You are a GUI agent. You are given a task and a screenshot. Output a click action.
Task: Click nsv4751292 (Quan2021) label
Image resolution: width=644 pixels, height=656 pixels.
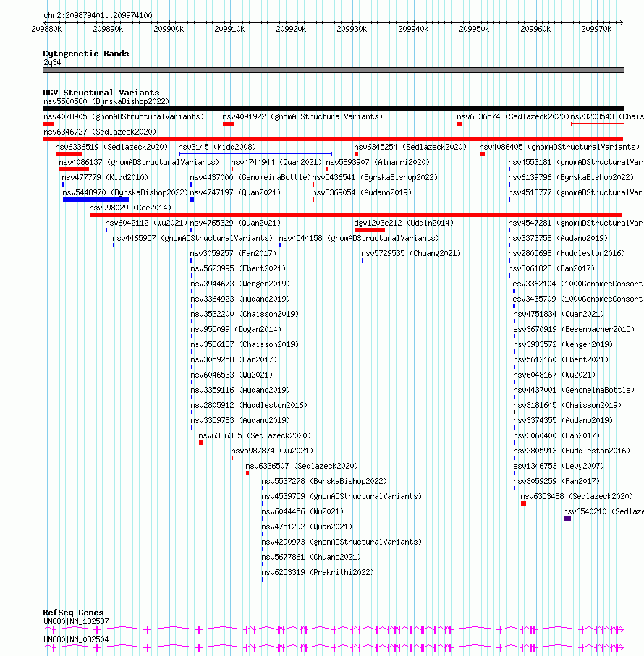coord(307,527)
